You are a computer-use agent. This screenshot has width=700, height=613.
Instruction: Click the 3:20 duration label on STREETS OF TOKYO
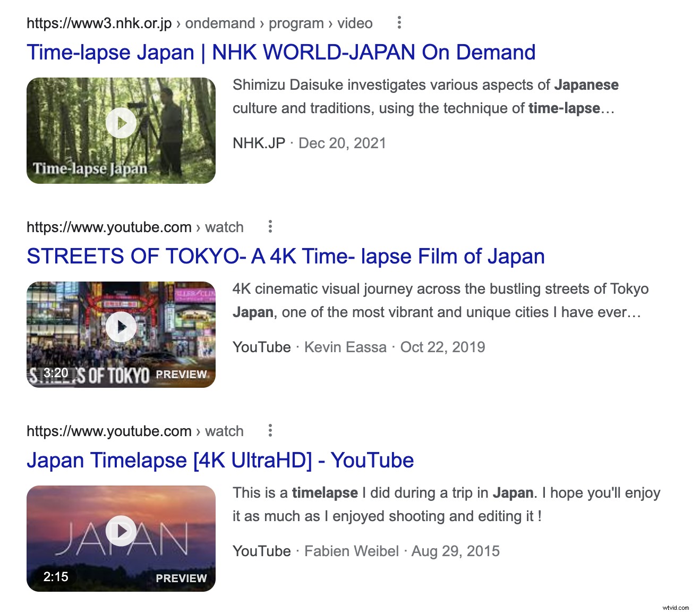pos(55,372)
